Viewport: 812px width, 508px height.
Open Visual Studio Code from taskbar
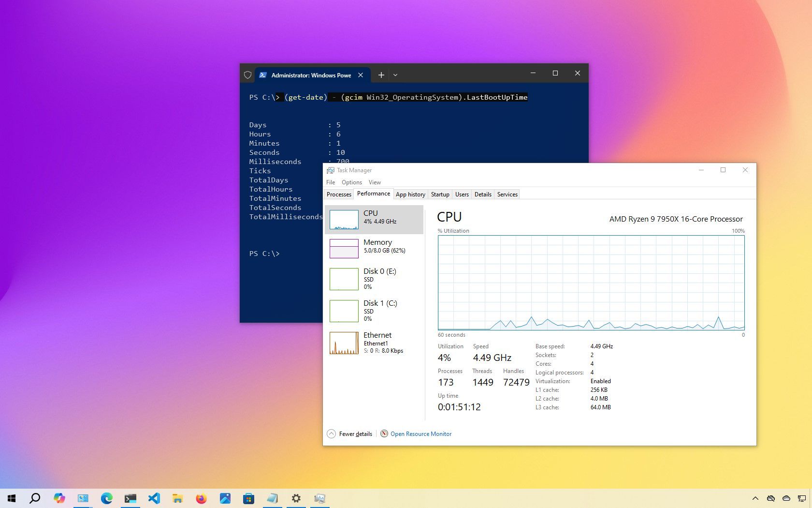154,498
